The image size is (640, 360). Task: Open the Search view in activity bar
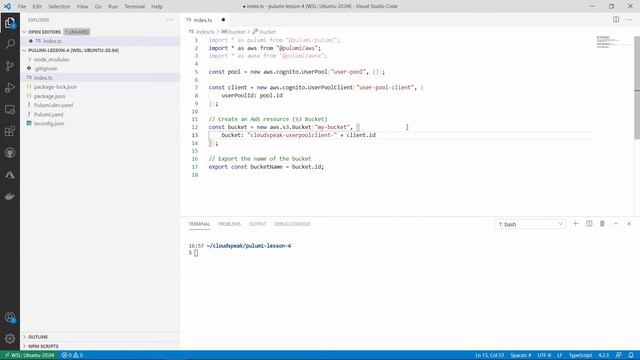(10, 44)
